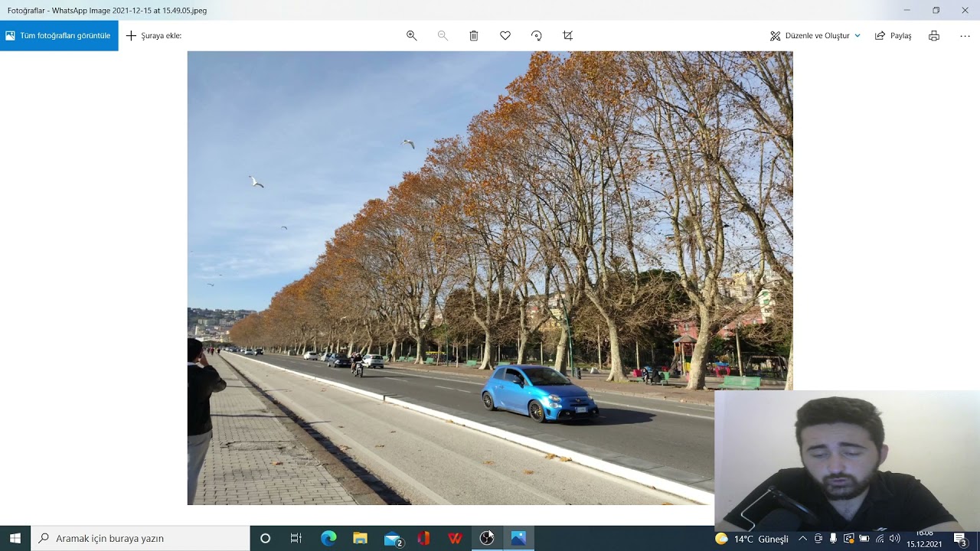Restore down the Photos window

(x=936, y=10)
